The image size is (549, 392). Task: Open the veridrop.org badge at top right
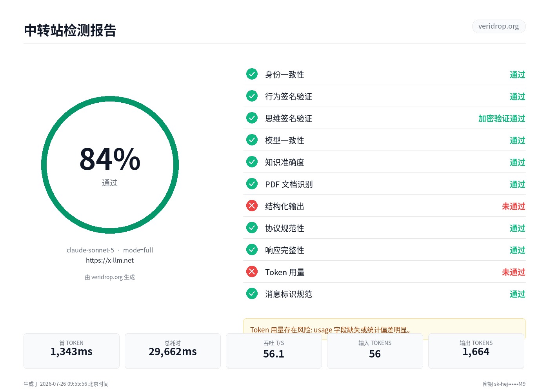point(498,26)
